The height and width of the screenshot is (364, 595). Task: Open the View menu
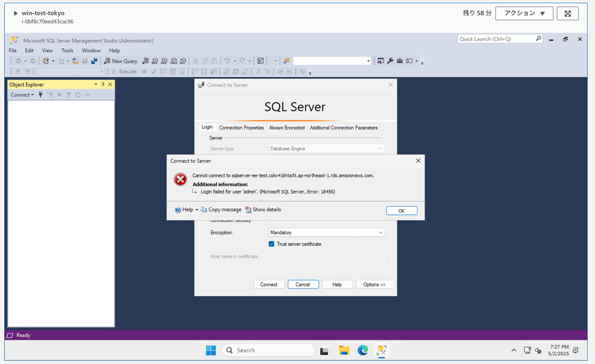[48, 51]
